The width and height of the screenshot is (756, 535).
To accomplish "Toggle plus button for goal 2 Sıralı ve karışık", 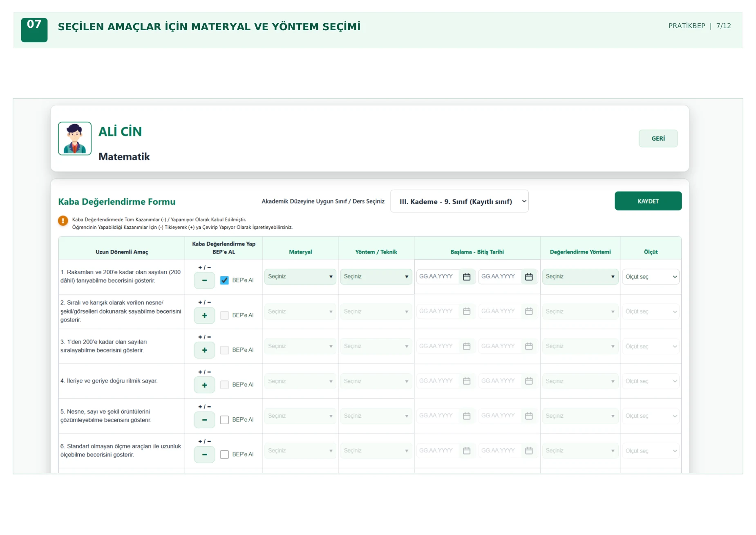I will click(204, 316).
